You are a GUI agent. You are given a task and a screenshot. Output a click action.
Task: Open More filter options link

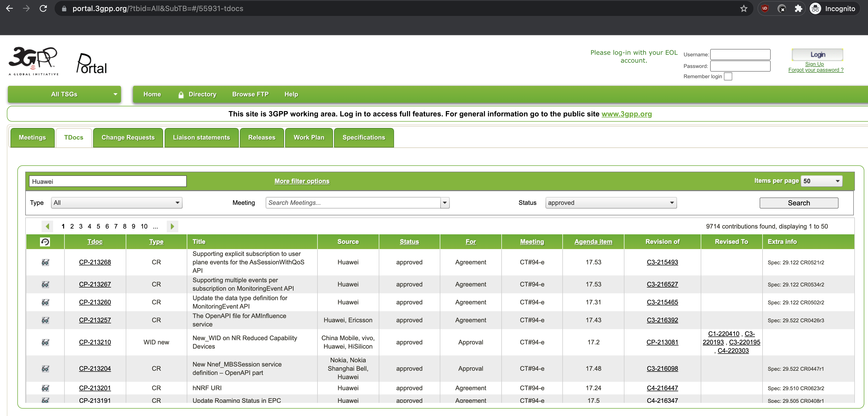tap(302, 181)
